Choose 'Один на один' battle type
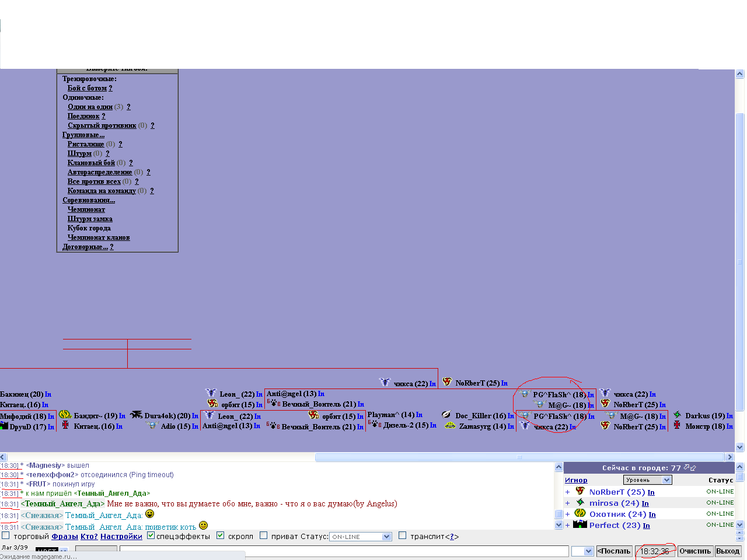This screenshot has width=747, height=560. click(x=90, y=107)
